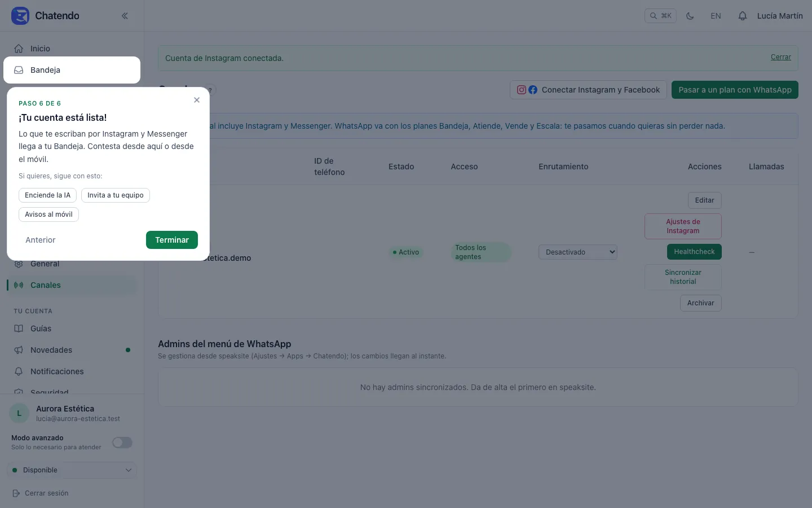The image size is (812, 508).
Task: Click Cerrar sesión to log out
Action: coord(41,493)
